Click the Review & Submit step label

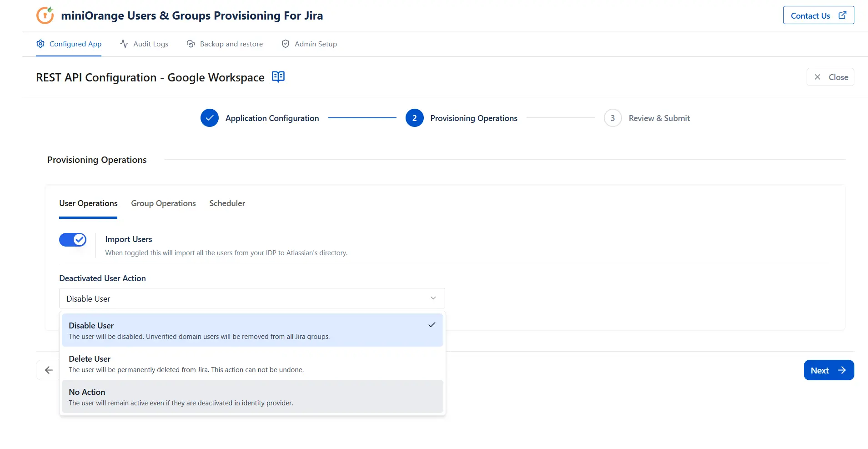pyautogui.click(x=659, y=118)
